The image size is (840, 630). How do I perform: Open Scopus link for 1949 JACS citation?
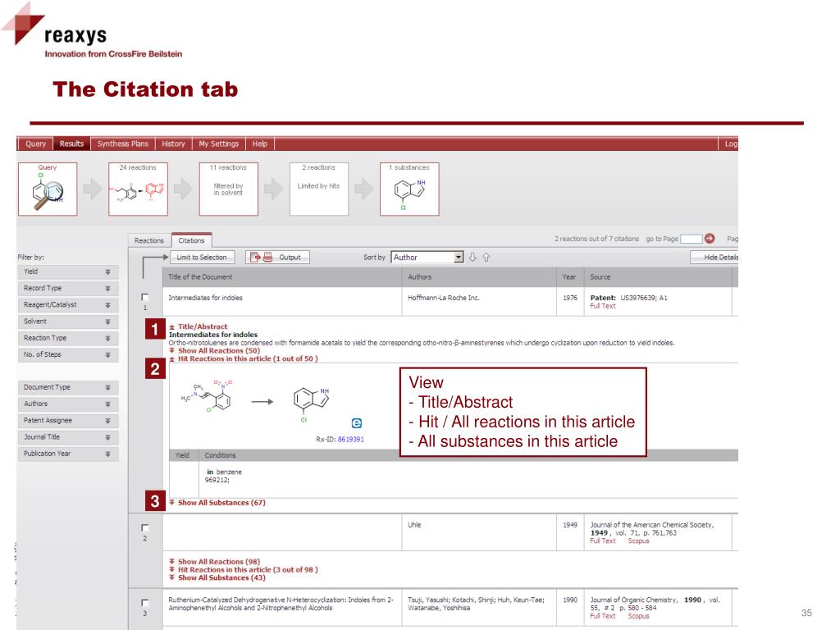coord(638,541)
